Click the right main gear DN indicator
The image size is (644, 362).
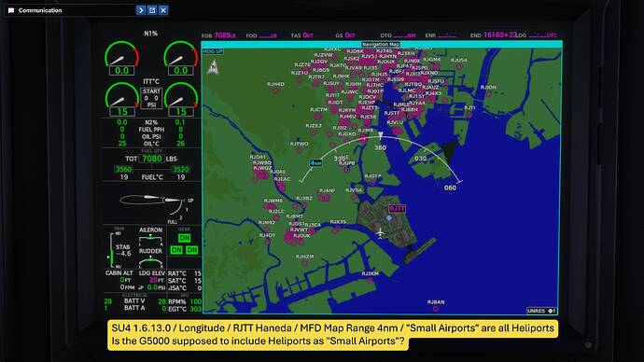pos(192,250)
